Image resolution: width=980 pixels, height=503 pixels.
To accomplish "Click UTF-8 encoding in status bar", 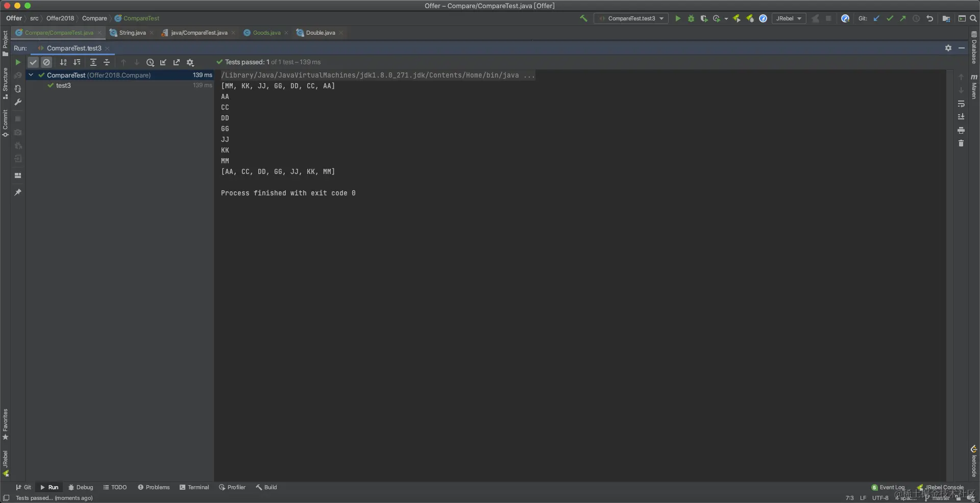I will (880, 498).
